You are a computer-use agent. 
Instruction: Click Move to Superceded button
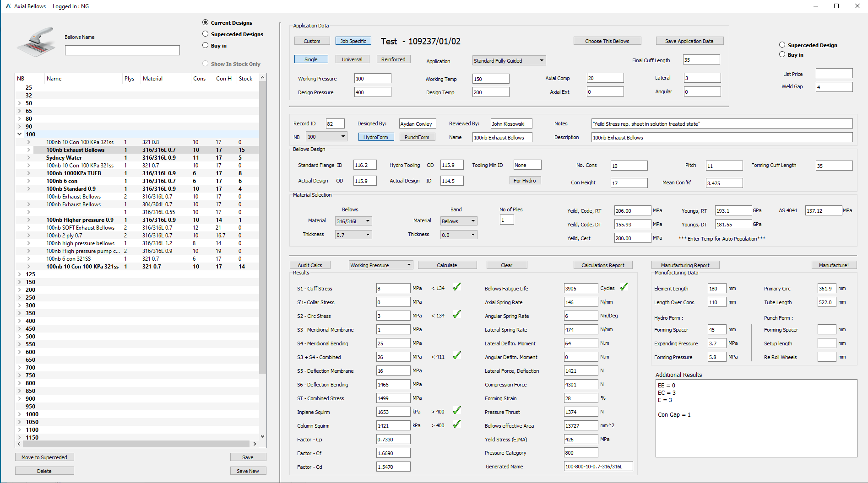(x=44, y=457)
